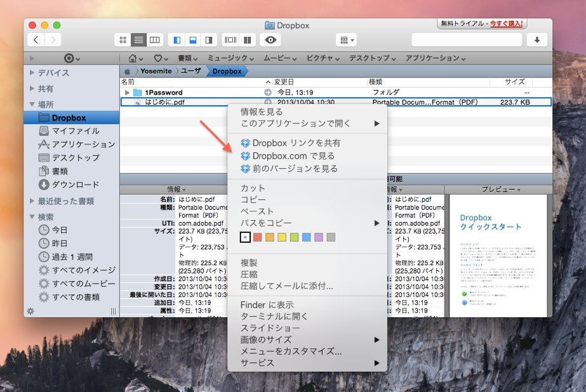Collapse the 検索 sidebar section

pos(32,216)
